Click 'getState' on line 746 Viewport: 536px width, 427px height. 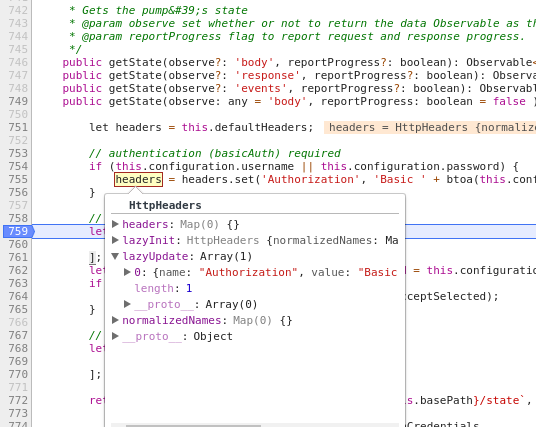tap(135, 62)
